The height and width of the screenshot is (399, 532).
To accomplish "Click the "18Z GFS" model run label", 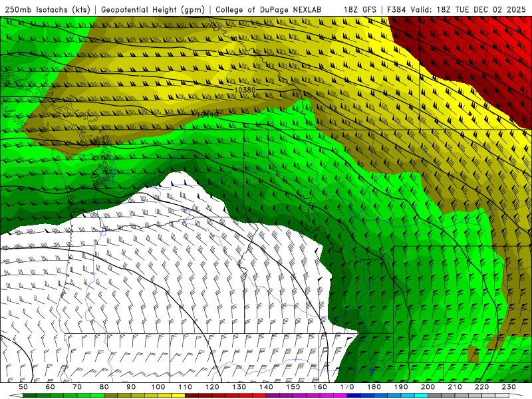I will (360, 9).
